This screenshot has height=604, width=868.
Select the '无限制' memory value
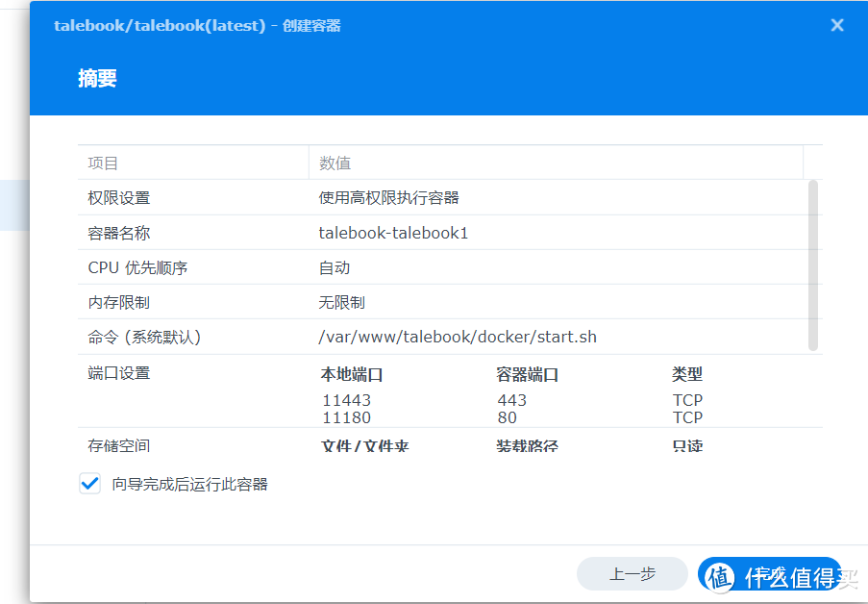(x=341, y=303)
